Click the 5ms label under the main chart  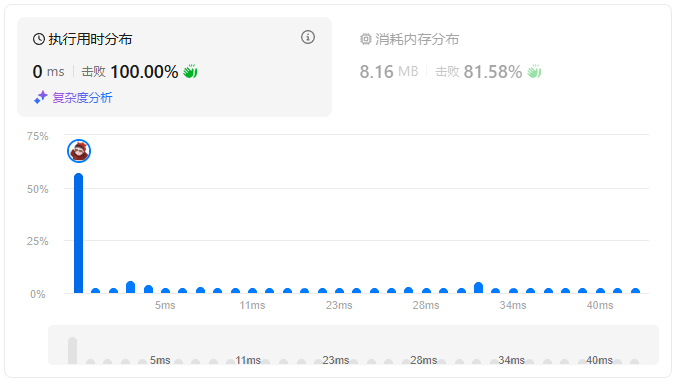click(x=165, y=305)
